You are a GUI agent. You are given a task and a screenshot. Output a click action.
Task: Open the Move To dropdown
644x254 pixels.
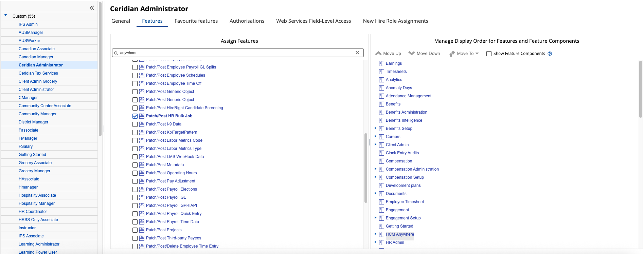click(x=464, y=54)
